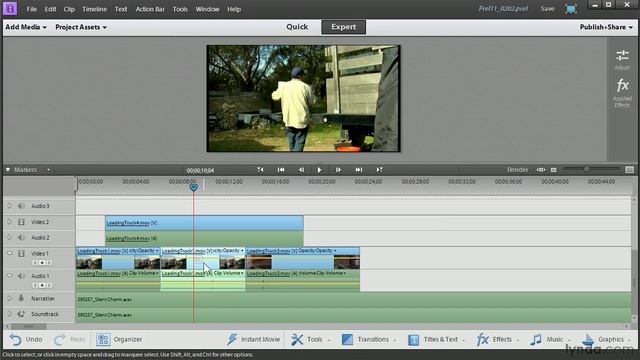640x360 pixels.
Task: Go to previous keyframe on Video 1 track
Action: [x=35, y=262]
